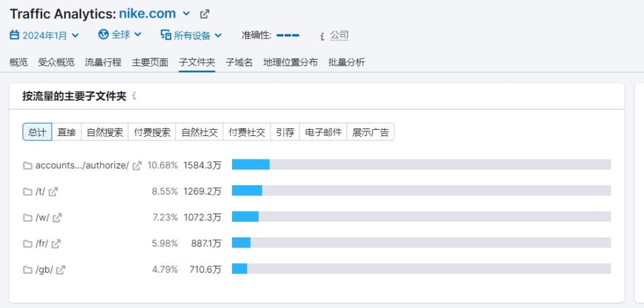Click the /gb/ folder name
The image size is (644, 308).
point(44,270)
